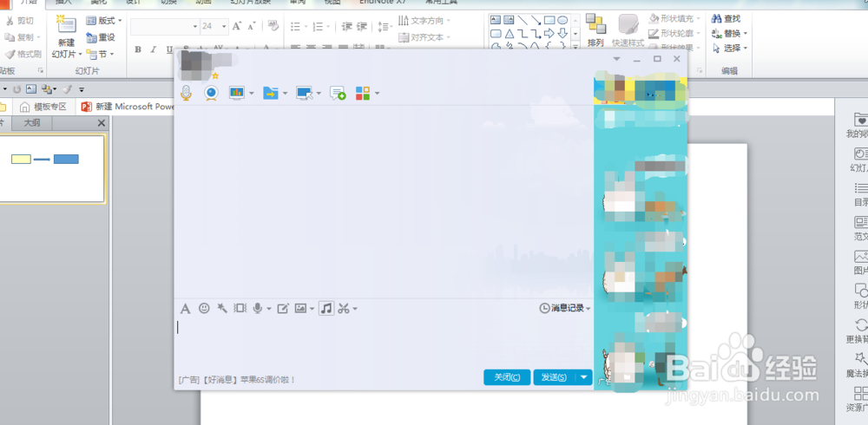This screenshot has width=868, height=425.
Task: Expand the send button options arrow
Action: click(x=583, y=377)
